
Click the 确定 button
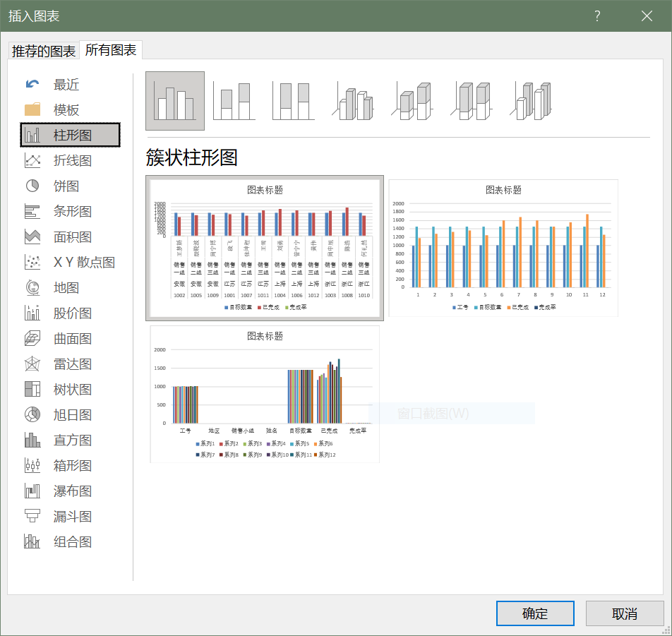[535, 613]
